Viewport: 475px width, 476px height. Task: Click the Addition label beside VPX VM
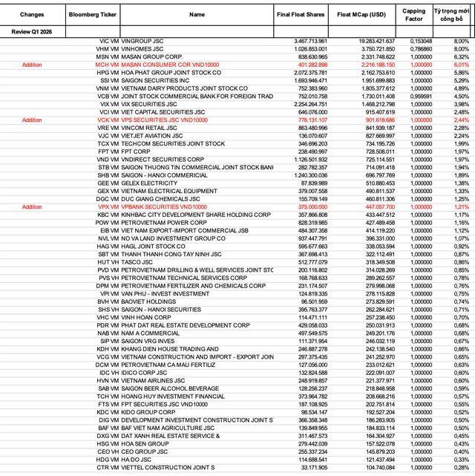(x=32, y=206)
